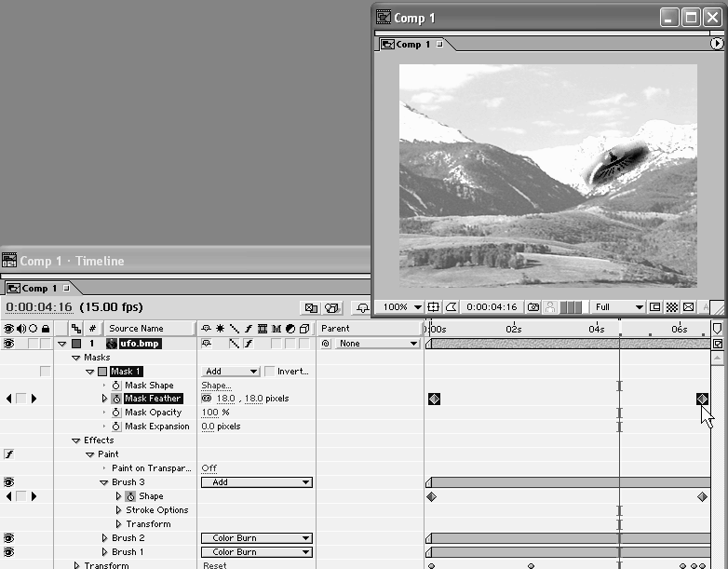This screenshot has height=569, width=728.
Task: Click the snapshot camera icon in viewer
Action: tap(533, 306)
